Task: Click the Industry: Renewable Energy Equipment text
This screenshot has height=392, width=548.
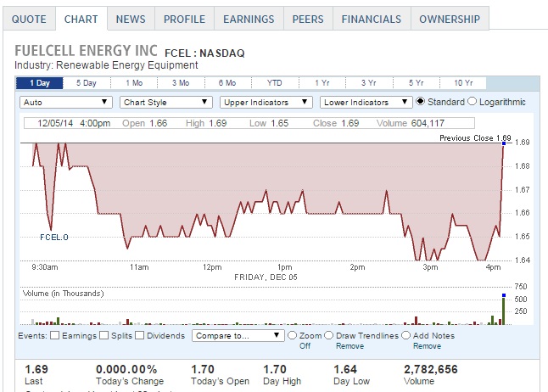Action: pos(106,65)
